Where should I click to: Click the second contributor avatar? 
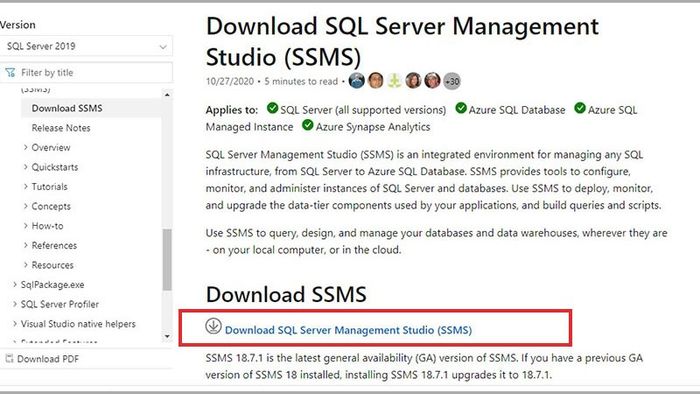click(x=376, y=81)
